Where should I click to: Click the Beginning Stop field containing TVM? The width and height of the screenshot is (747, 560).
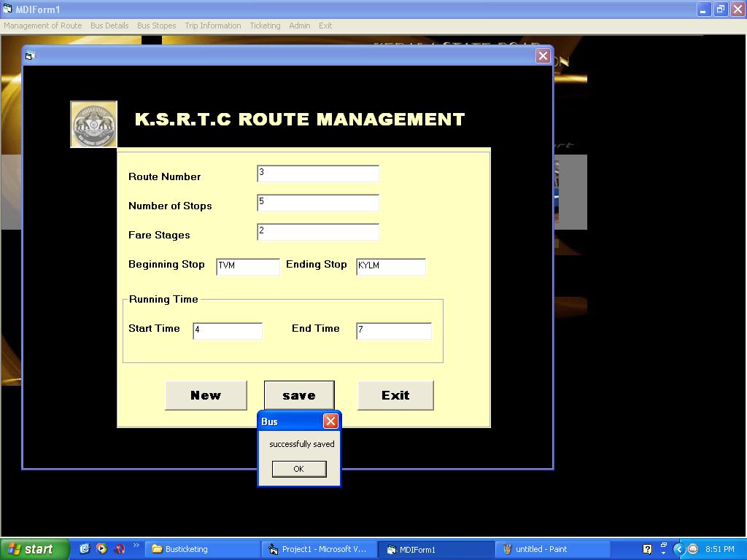pos(248,267)
